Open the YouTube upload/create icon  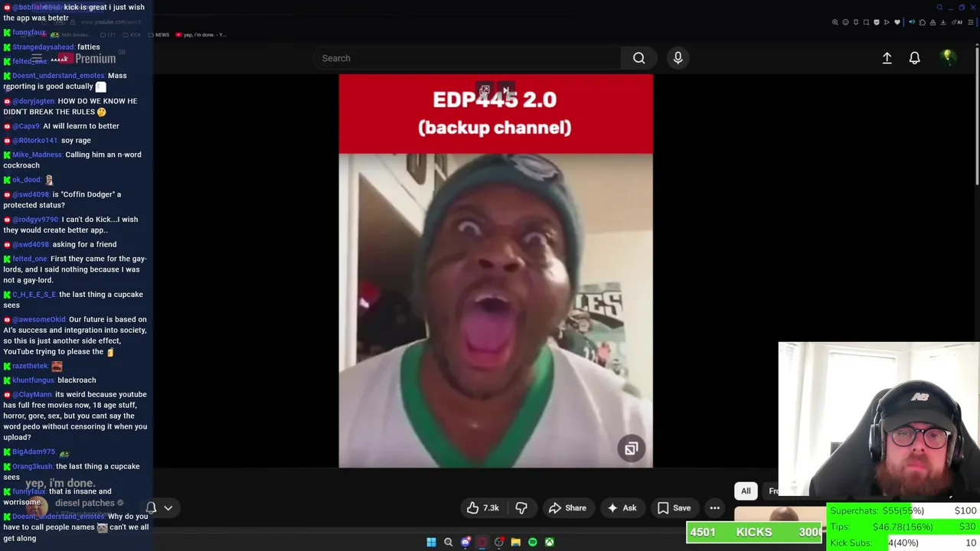(887, 58)
